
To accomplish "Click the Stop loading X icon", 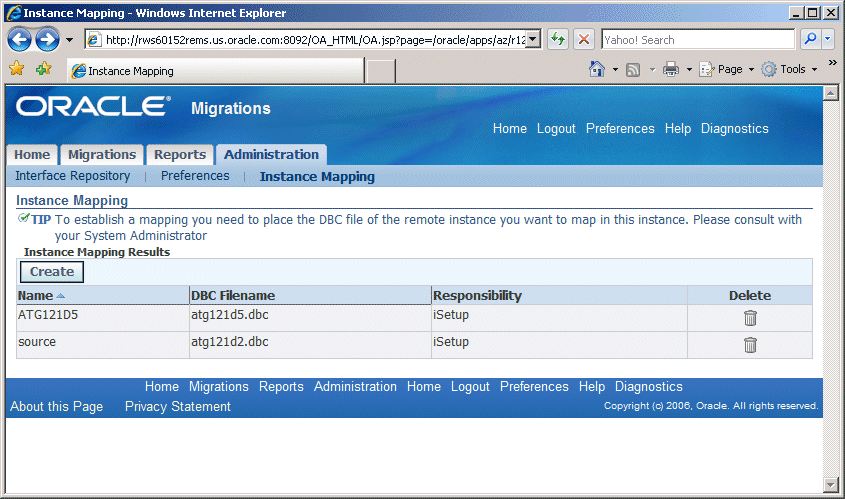I will click(584, 39).
